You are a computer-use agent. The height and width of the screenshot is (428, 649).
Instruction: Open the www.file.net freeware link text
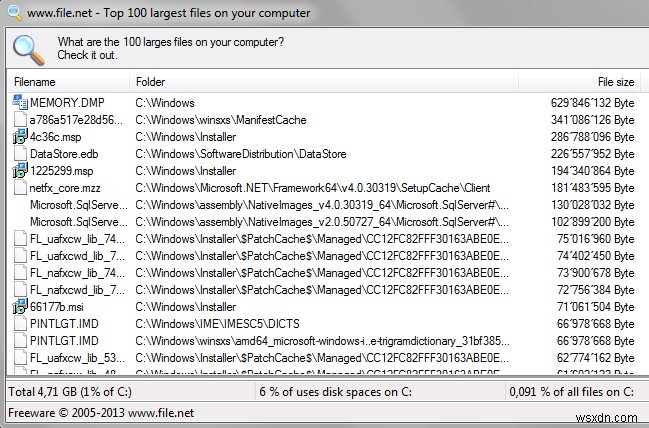(161, 413)
